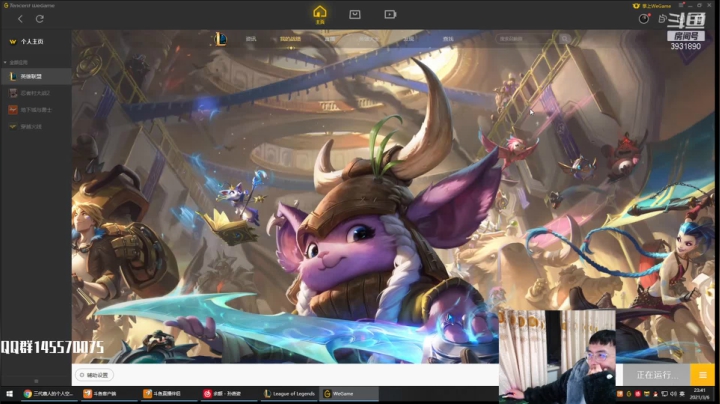The height and width of the screenshot is (404, 720).
Task: Open the live video icon tab
Action: tap(390, 15)
